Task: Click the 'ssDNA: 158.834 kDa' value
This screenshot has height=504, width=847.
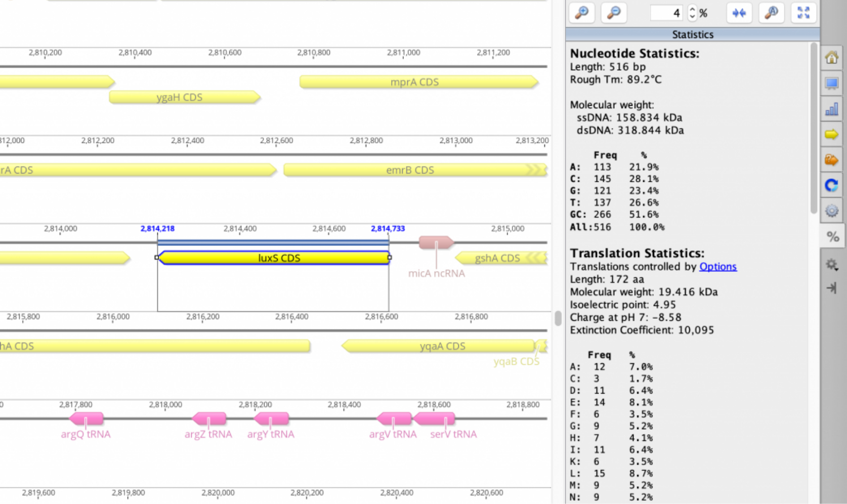Action: pos(629,117)
